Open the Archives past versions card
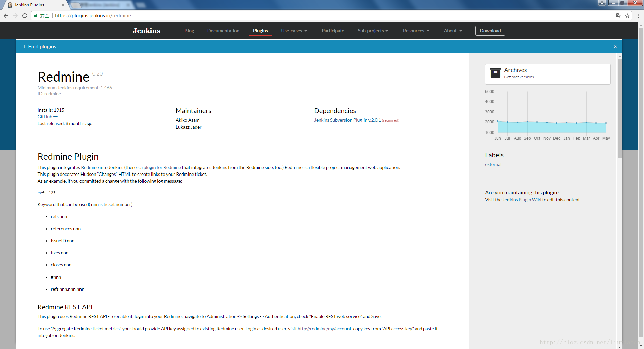644x349 pixels. pos(547,74)
